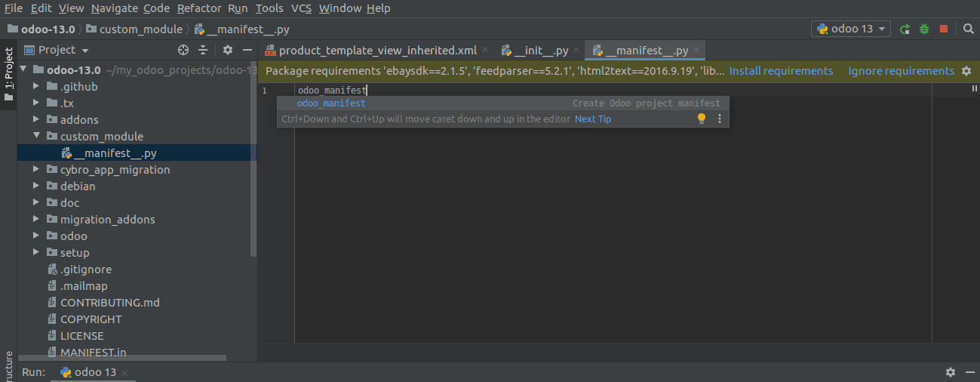Screen dimensions: 980x382
Task: Open requirements notification gear settings
Action: [x=966, y=71]
